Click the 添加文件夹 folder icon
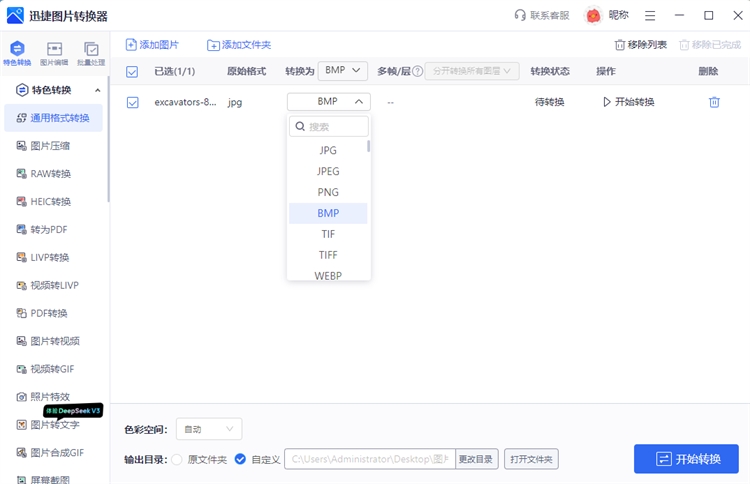This screenshot has height=484, width=750. pos(213,45)
